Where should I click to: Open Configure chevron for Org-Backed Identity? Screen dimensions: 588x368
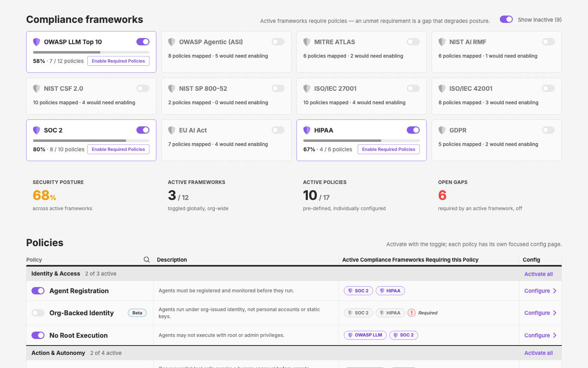(x=555, y=313)
